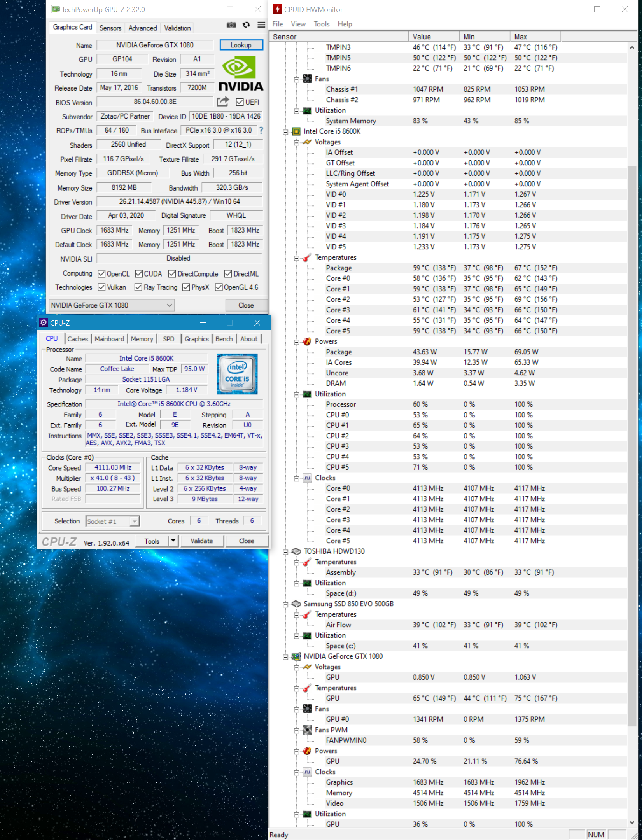Click the NVIDIA logo in GPU-Z
Viewport: 642px width, 840px height.
coord(241,73)
